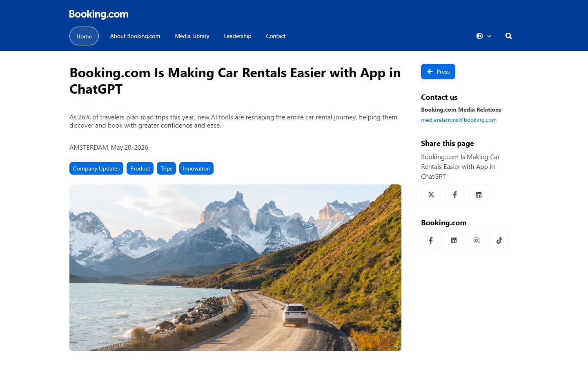Open Booking.com's LinkedIn profile icon
The height and width of the screenshot is (368, 588).
454,240
